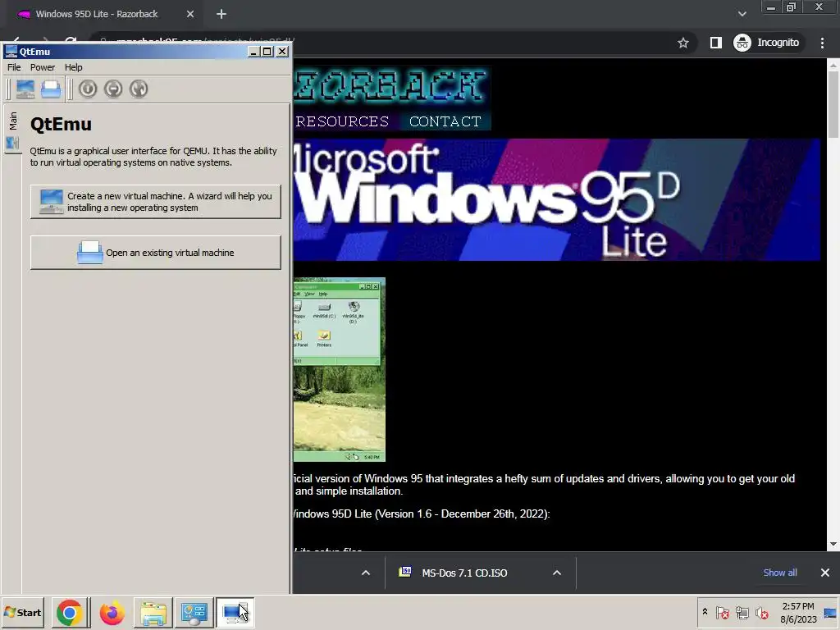Click the QtEmu title bar icon
Image resolution: width=840 pixels, height=630 pixels.
[x=11, y=52]
